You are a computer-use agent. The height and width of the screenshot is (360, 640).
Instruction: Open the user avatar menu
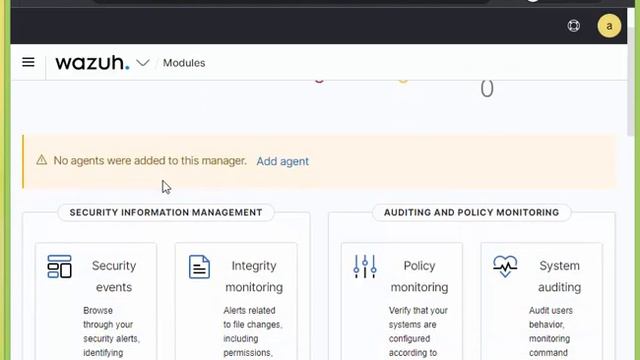pos(609,26)
